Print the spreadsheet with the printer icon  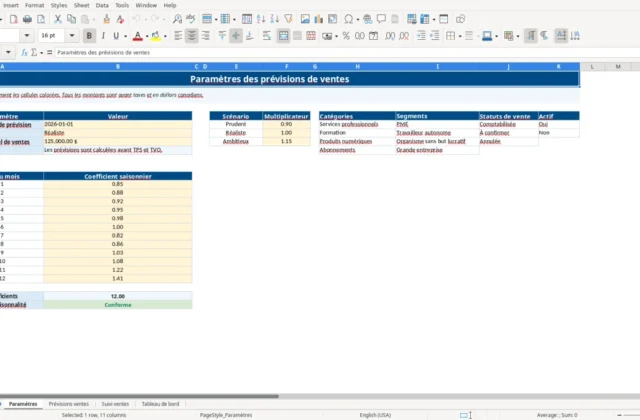(27, 19)
